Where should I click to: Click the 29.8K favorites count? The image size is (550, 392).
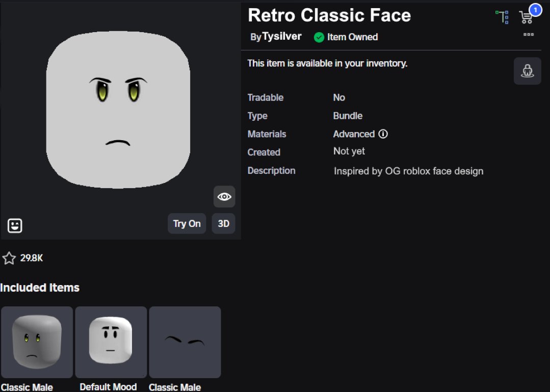[x=31, y=258]
